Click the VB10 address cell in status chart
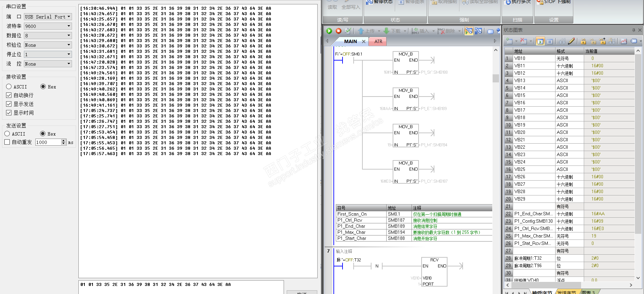This screenshot has height=294, width=644. (x=534, y=59)
